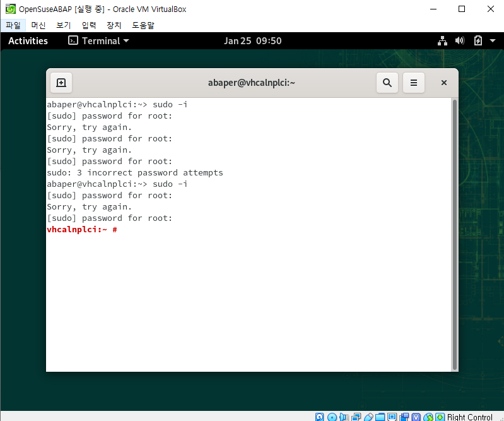Click the volume speaker icon
Screen dimensions: 504x421
(460, 40)
